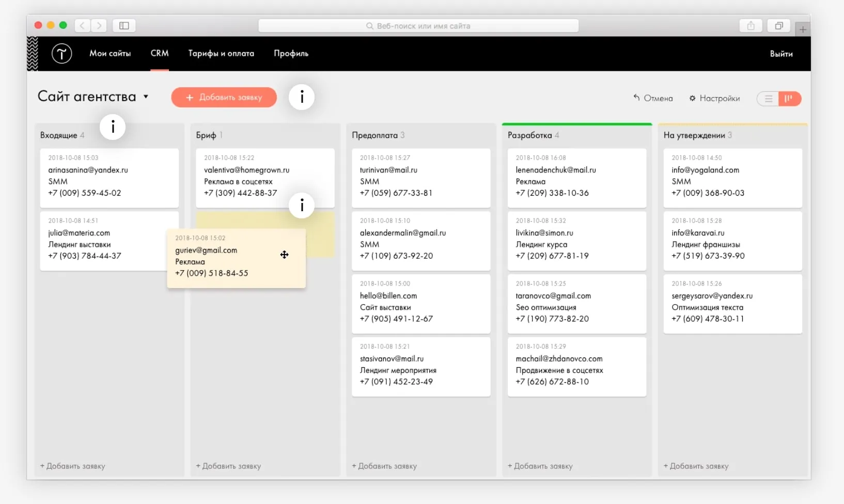
Task: Focus the Safari address search field
Action: click(418, 26)
